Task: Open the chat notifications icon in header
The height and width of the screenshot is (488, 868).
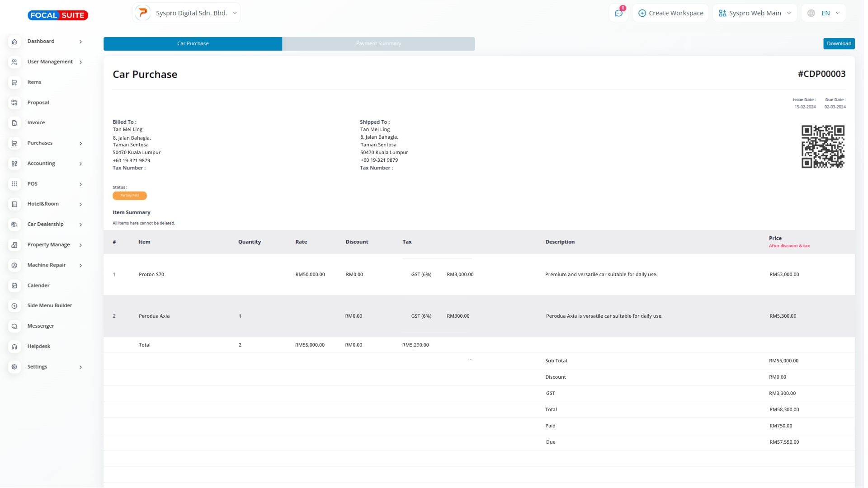Action: click(x=618, y=13)
